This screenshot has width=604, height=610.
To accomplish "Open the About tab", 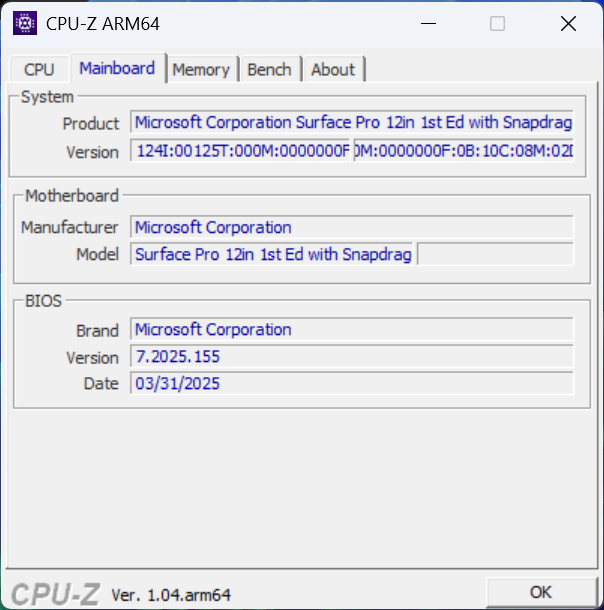I will pyautogui.click(x=333, y=69).
